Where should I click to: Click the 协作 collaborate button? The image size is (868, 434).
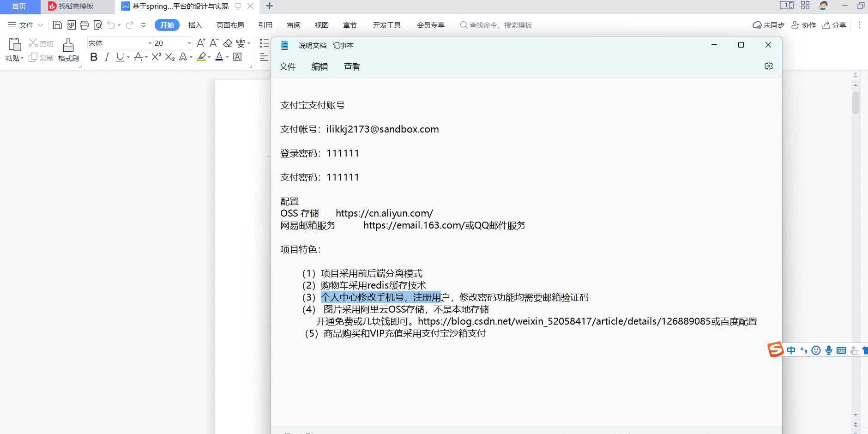[804, 25]
